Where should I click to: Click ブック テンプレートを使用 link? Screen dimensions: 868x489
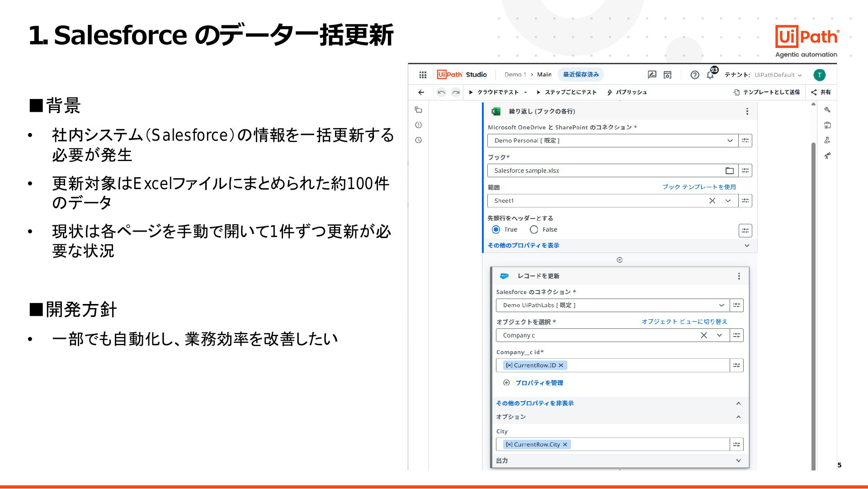[699, 187]
